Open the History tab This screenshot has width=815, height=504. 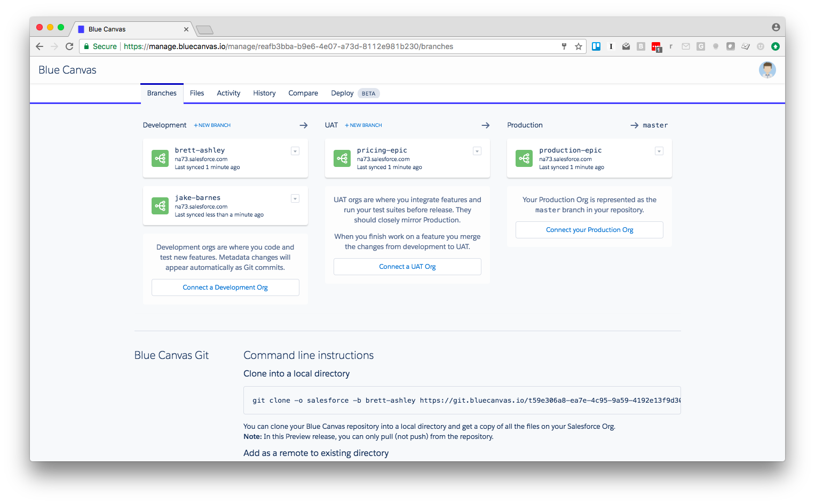(264, 93)
